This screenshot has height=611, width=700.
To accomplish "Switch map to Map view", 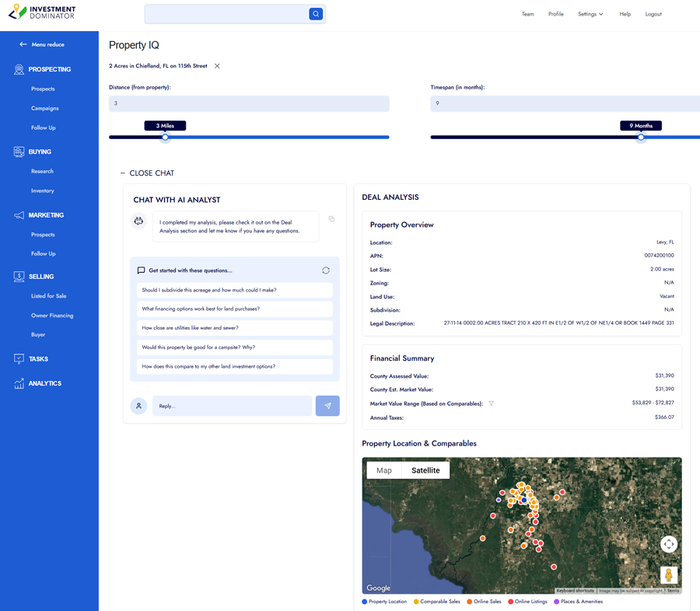I will click(x=384, y=470).
